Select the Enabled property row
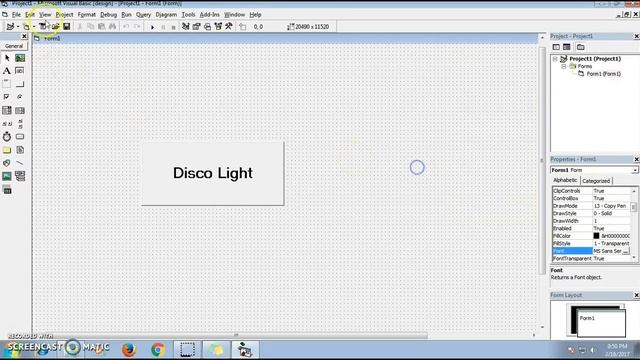This screenshot has width=640, height=360. 591,229
